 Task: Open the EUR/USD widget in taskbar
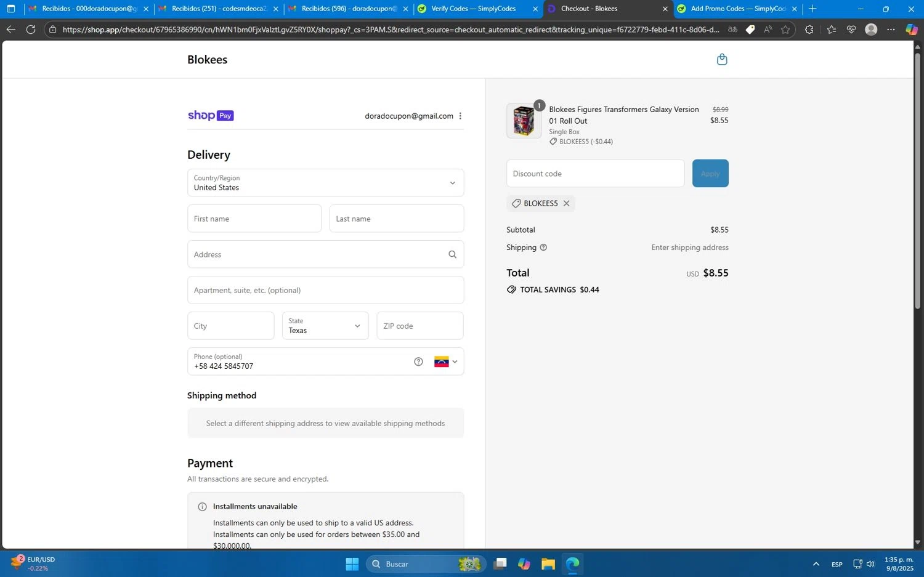point(33,564)
